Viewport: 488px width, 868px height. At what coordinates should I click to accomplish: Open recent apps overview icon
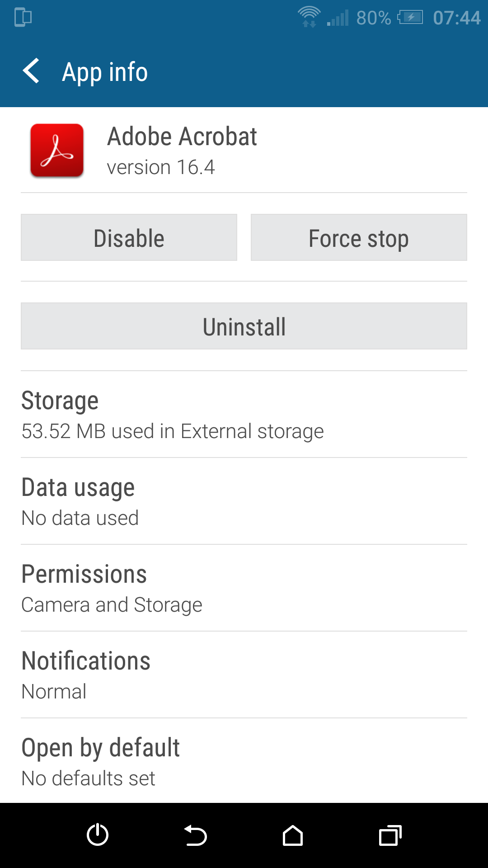390,835
